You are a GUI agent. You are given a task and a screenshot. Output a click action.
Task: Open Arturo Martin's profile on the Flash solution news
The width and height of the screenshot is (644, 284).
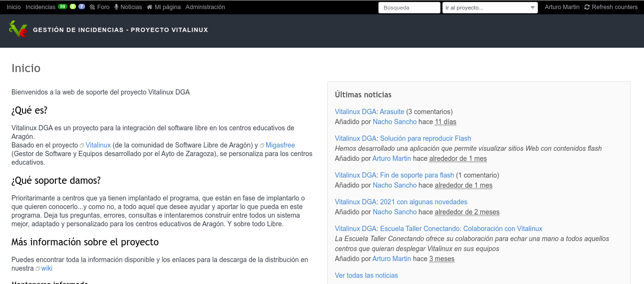tap(392, 158)
